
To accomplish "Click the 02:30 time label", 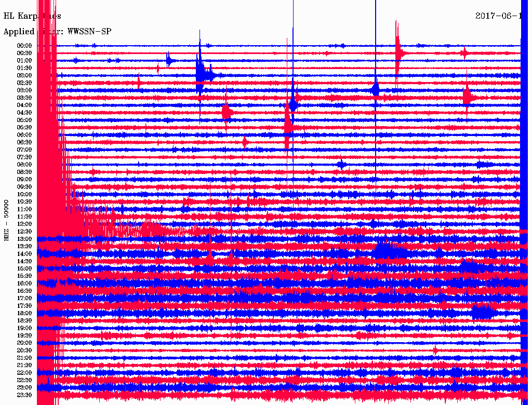I will (x=24, y=83).
